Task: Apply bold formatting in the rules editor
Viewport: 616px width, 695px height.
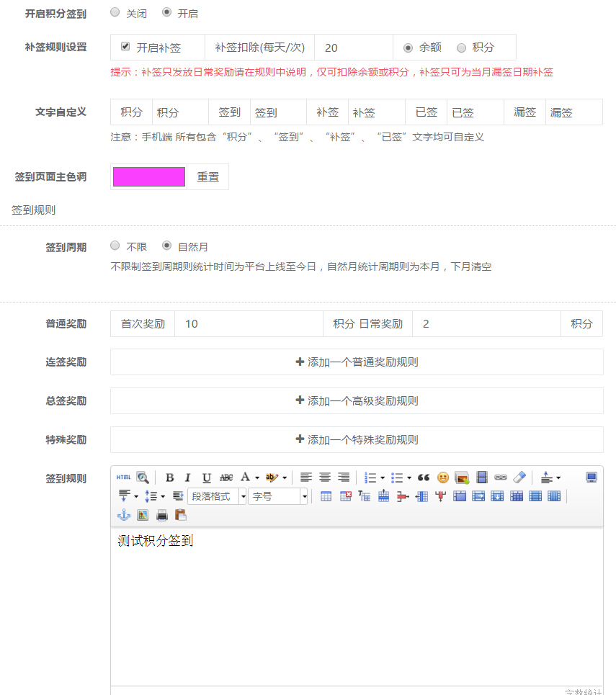Action: click(169, 477)
